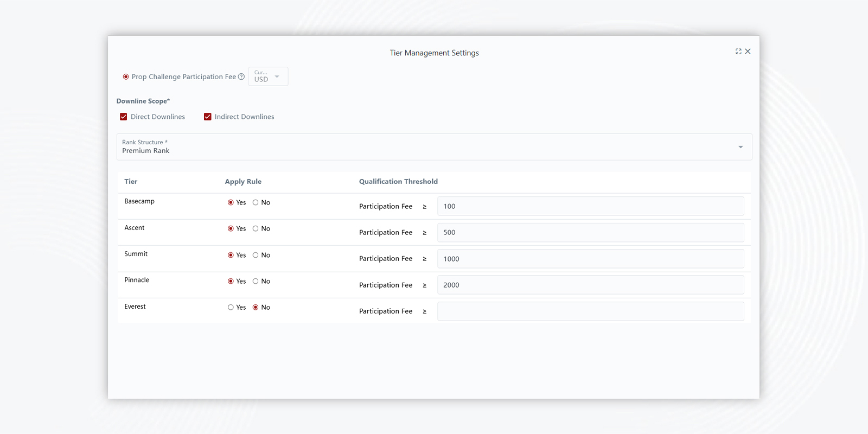The height and width of the screenshot is (434, 868).
Task: Uncheck Indirect Downlines checkbox
Action: pos(208,117)
